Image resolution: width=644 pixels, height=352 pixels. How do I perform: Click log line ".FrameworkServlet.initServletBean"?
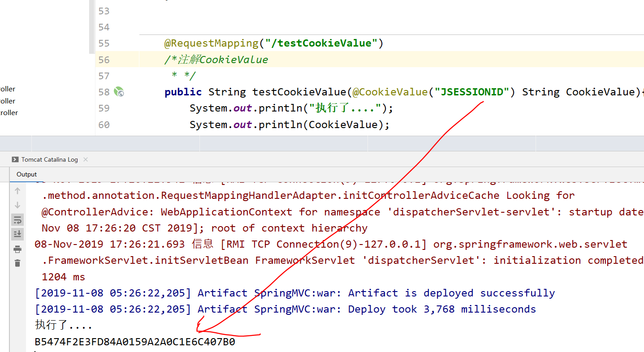pyautogui.click(x=343, y=261)
